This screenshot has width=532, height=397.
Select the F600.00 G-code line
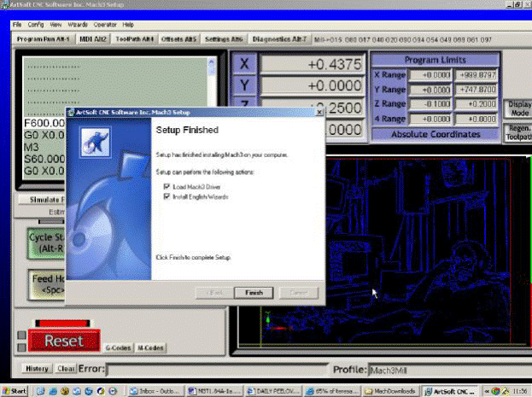44,123
